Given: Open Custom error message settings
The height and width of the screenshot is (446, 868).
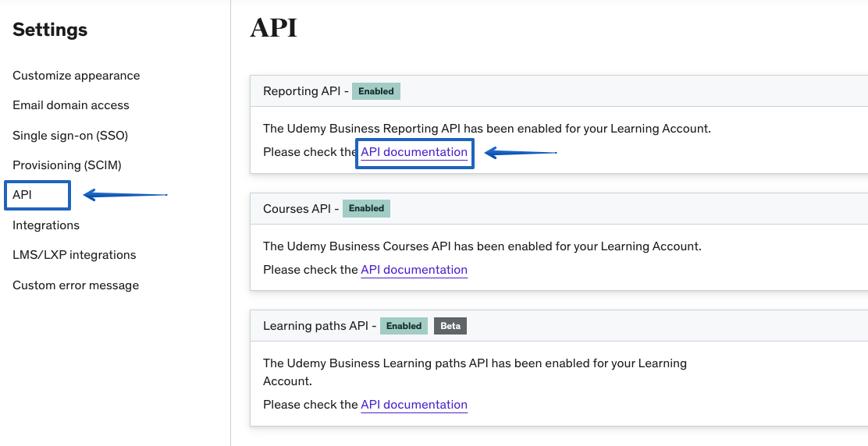Looking at the screenshot, I should coord(76,285).
